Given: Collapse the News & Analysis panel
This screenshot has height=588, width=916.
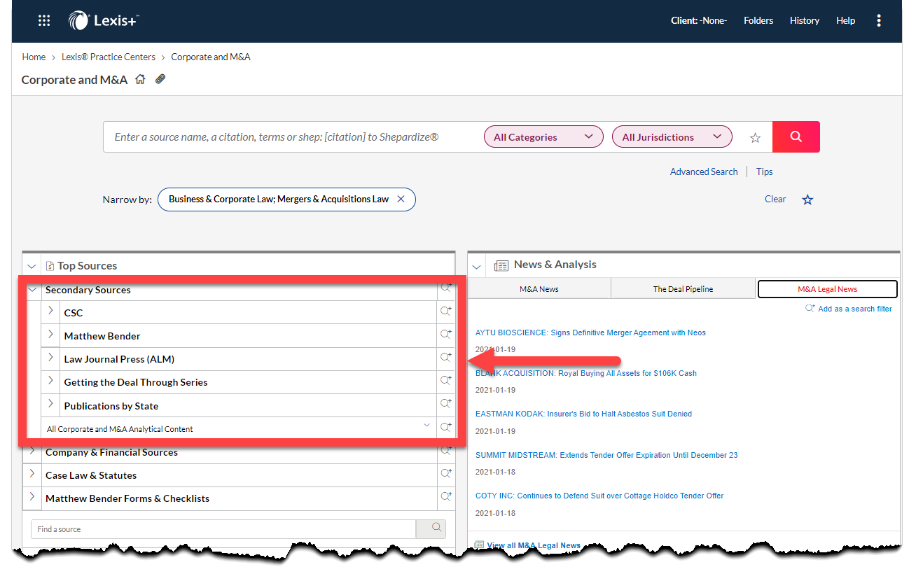Looking at the screenshot, I should click(x=477, y=266).
